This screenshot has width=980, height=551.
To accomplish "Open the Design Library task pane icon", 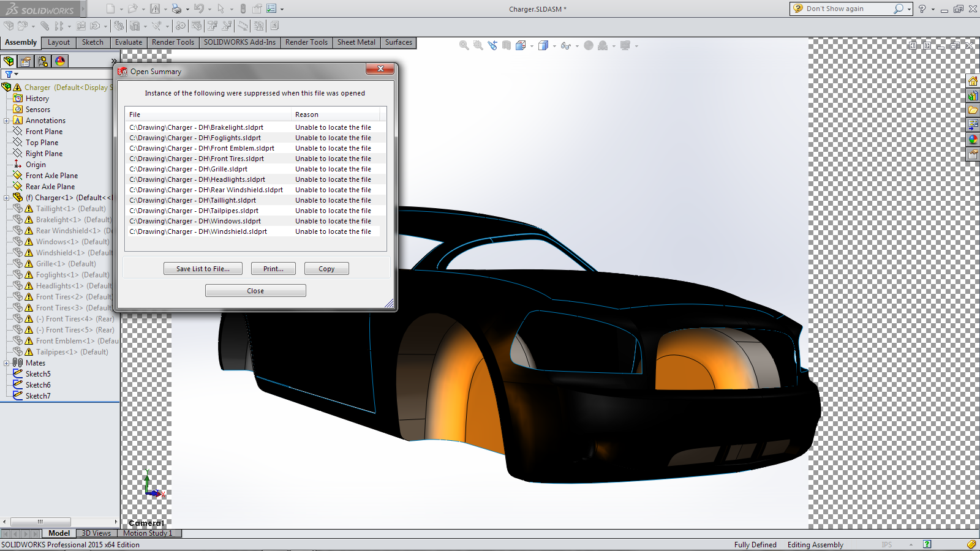I will point(973,96).
